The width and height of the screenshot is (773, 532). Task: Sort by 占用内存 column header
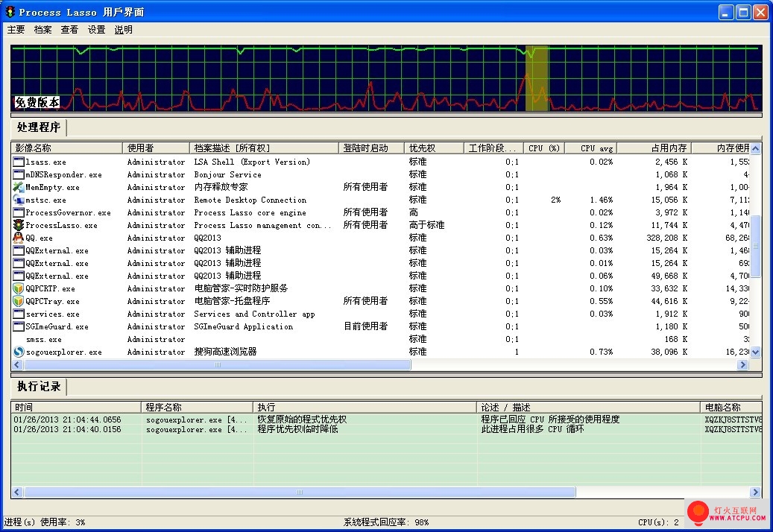(x=654, y=148)
